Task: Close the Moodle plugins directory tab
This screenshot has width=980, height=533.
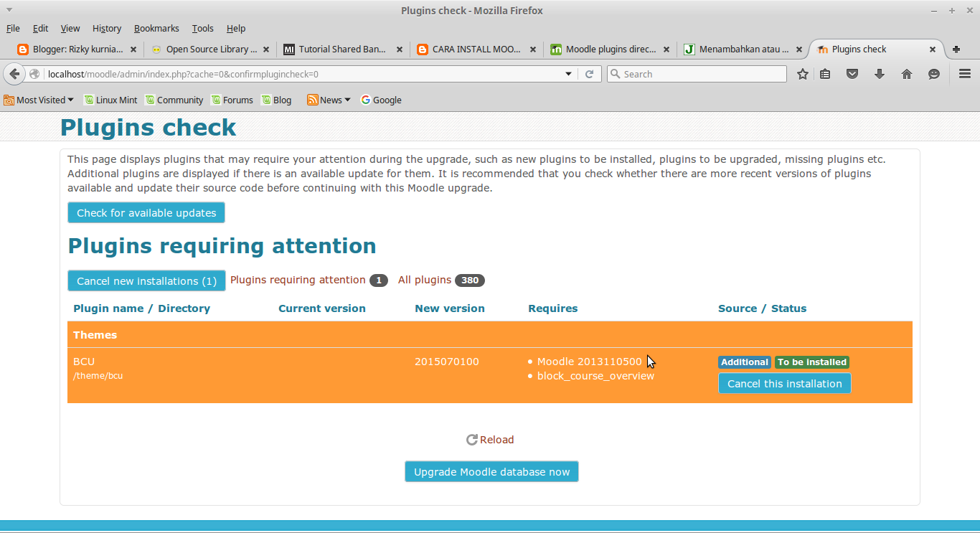Action: (x=666, y=49)
